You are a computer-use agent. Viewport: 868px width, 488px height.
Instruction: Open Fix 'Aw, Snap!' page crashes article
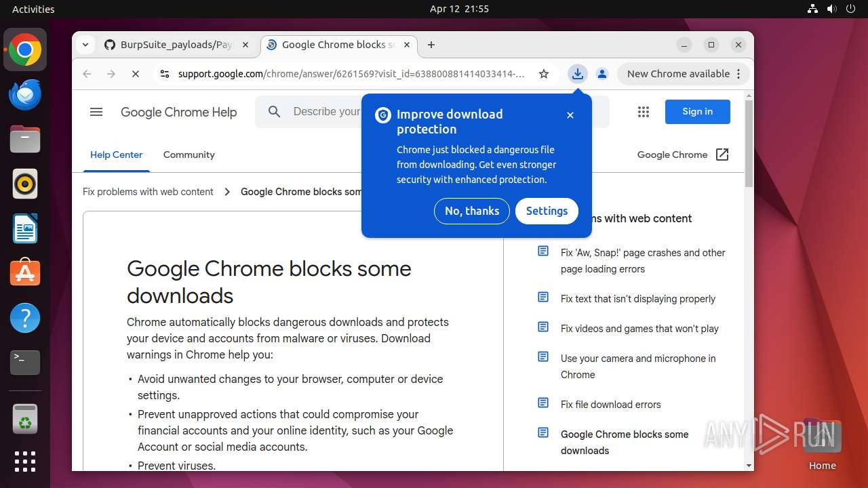click(643, 261)
